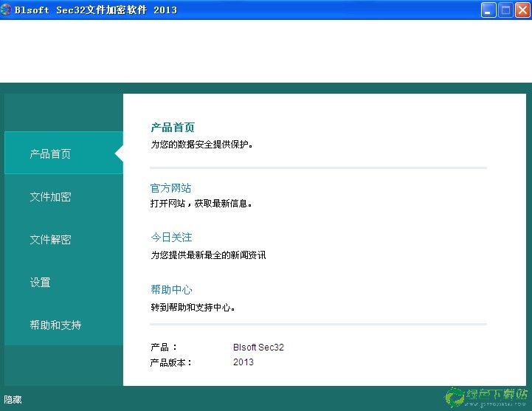Open the 文件加密 sidebar tab

pyautogui.click(x=50, y=197)
